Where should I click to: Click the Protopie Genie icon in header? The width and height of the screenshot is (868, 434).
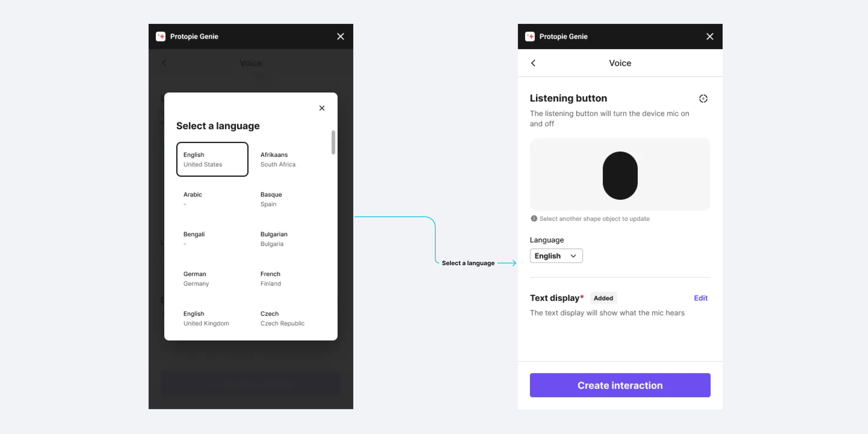(x=159, y=36)
